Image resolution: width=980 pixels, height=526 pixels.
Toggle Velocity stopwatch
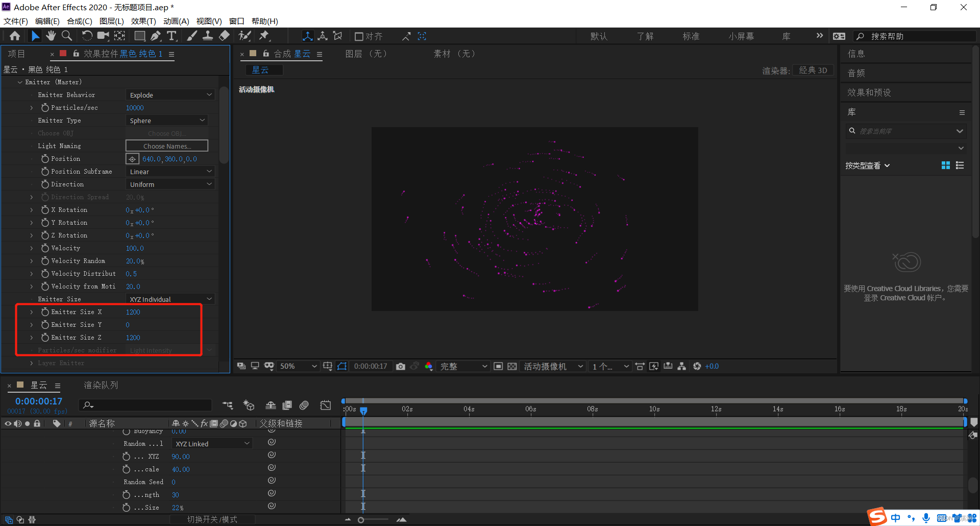click(x=45, y=248)
